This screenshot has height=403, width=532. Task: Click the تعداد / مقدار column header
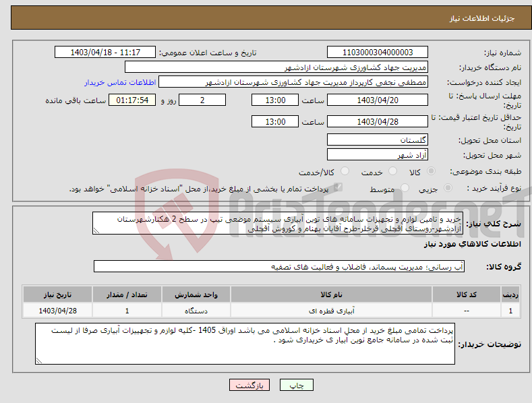pyautogui.click(x=127, y=294)
